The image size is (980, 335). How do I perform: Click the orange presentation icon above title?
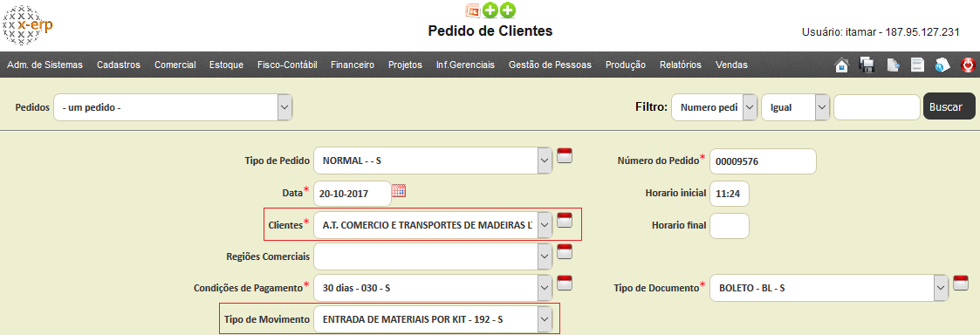pos(473,10)
